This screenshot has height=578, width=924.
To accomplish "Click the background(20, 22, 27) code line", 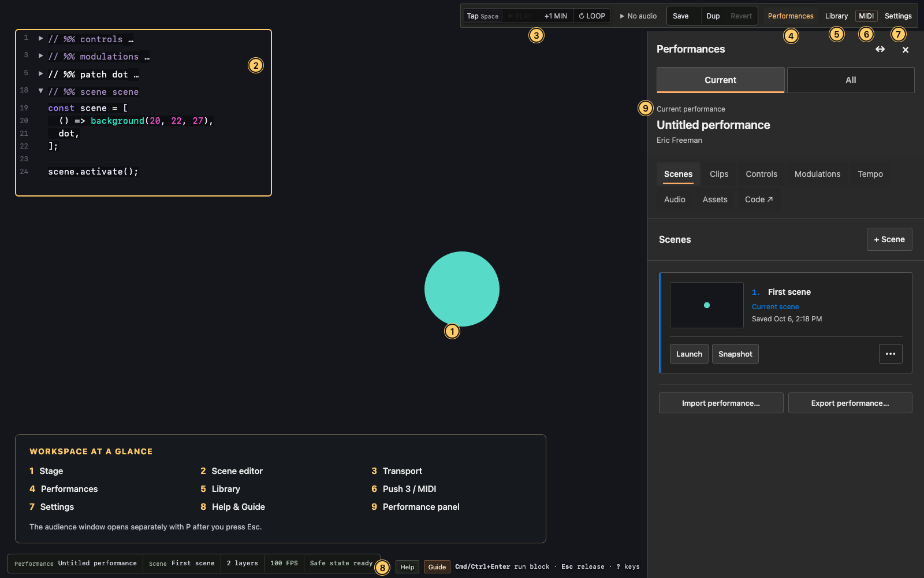I will (x=136, y=121).
